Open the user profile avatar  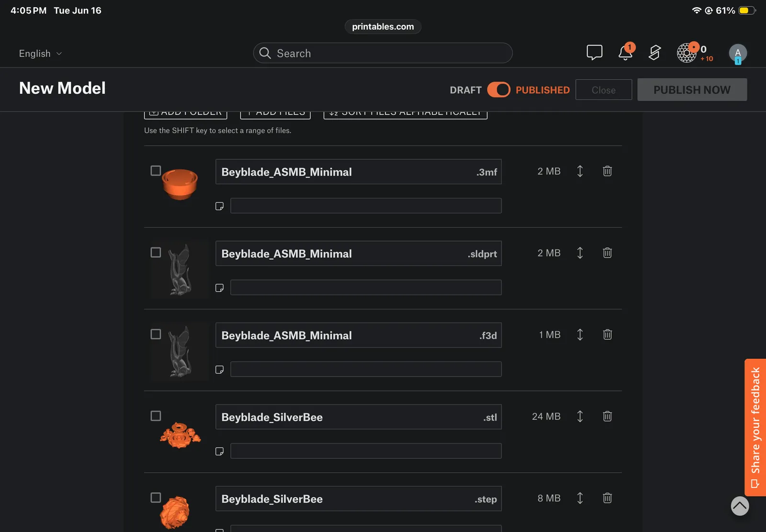[738, 53]
